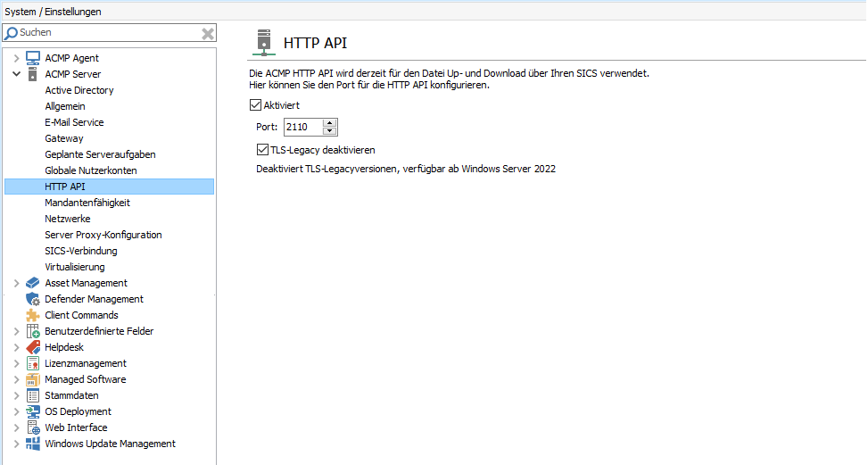Click the Managed Software icon
The image size is (868, 473).
point(33,379)
